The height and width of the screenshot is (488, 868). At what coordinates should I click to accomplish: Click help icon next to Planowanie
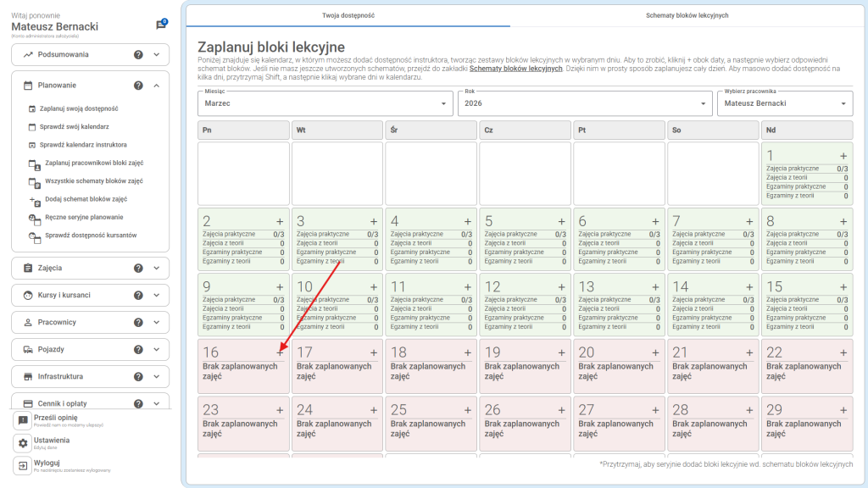pyautogui.click(x=138, y=86)
